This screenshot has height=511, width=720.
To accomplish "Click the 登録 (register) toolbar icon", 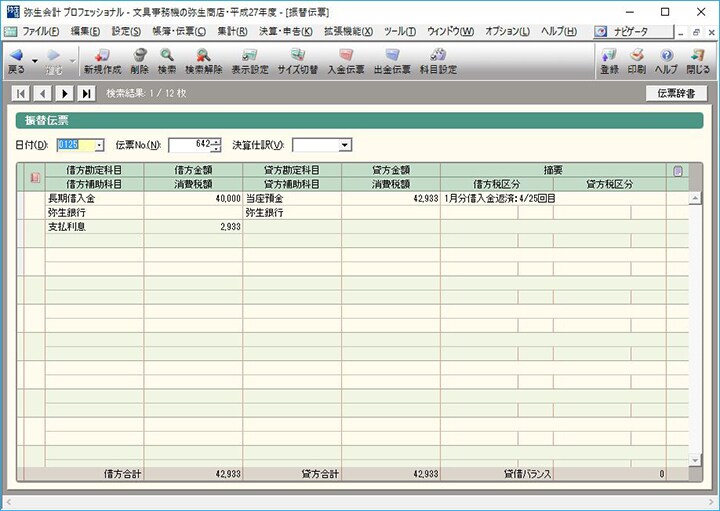I will pos(609,58).
